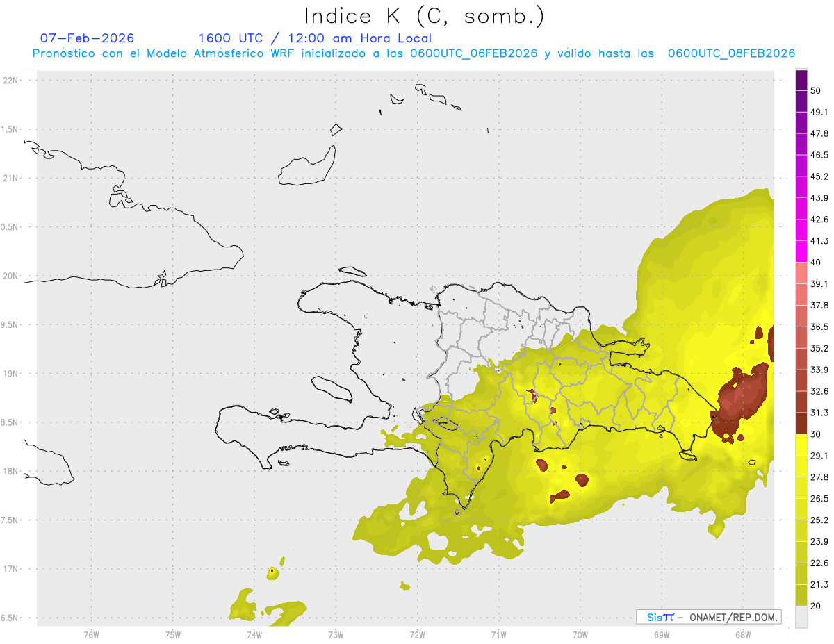Click the color bar value '26.5'
This screenshot has height=644, width=834.
[819, 499]
